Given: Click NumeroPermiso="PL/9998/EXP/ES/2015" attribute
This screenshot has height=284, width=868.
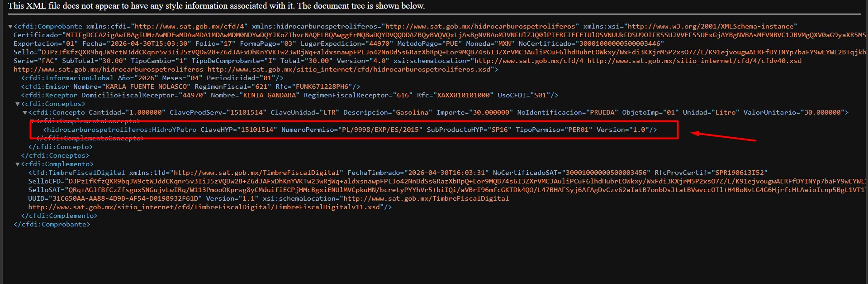Looking at the screenshot, I should pos(352,130).
